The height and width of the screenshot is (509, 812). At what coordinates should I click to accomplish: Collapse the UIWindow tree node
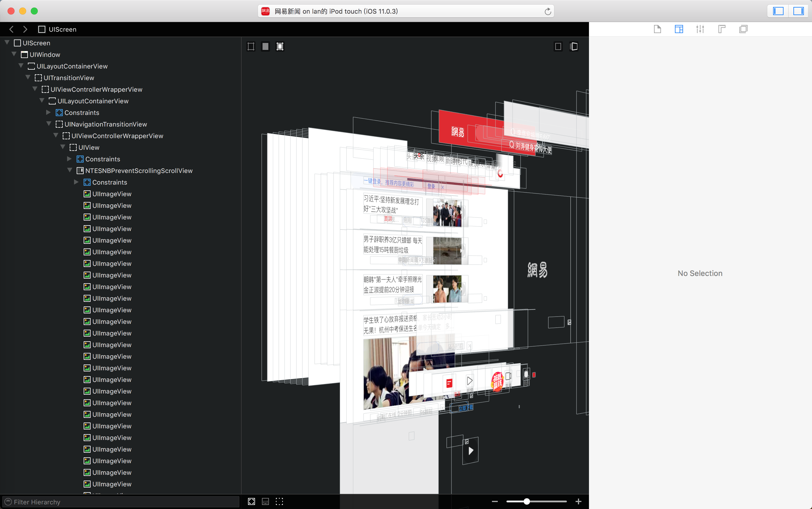(x=14, y=54)
